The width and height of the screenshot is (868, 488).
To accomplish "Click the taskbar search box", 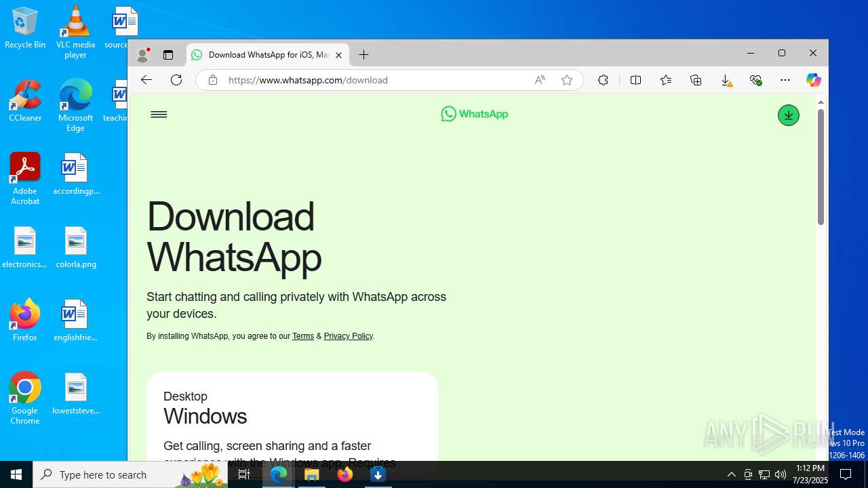I will click(x=130, y=474).
